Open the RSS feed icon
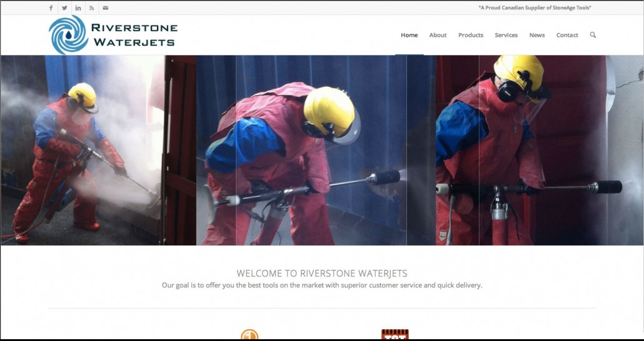 point(91,8)
